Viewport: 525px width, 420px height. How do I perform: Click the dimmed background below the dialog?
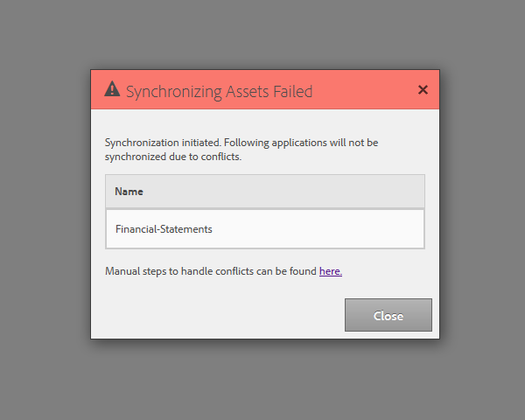coord(262,381)
